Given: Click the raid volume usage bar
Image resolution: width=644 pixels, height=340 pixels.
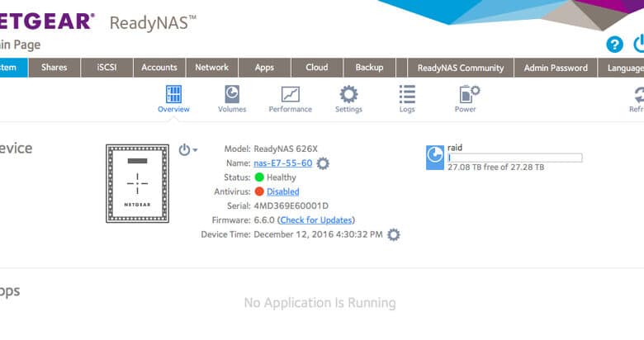Looking at the screenshot, I should [x=515, y=158].
